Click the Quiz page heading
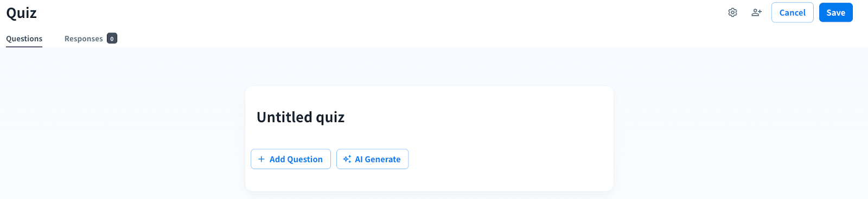This screenshot has width=868, height=199. tap(22, 13)
